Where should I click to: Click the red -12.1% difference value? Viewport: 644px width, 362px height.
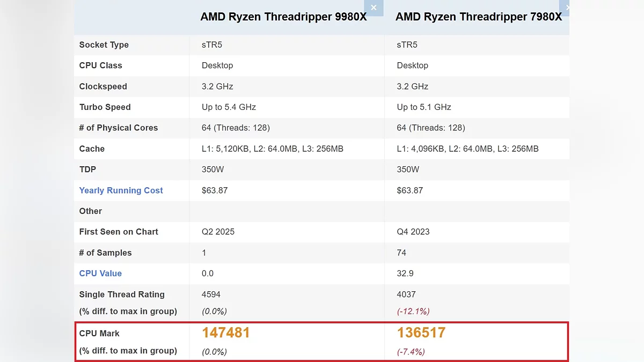(413, 311)
